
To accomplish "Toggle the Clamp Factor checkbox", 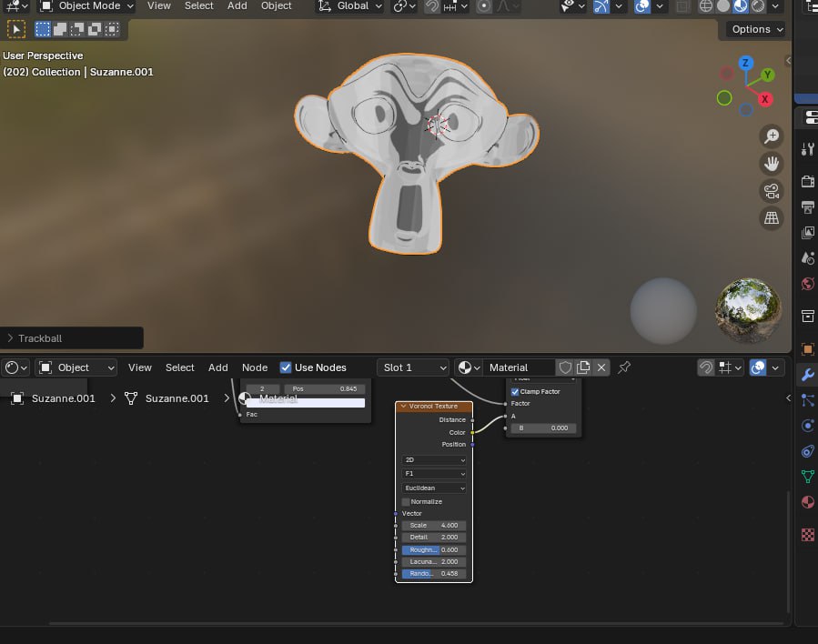I will coord(515,392).
